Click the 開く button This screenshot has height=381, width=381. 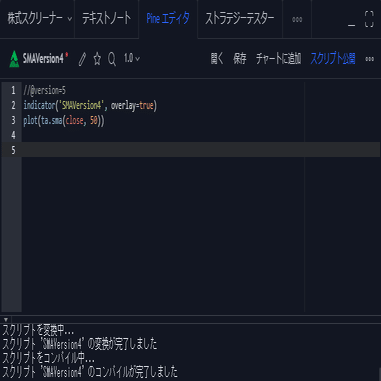(217, 59)
